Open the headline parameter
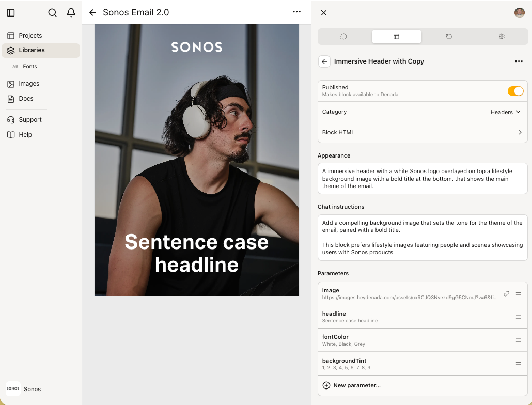 click(x=423, y=317)
